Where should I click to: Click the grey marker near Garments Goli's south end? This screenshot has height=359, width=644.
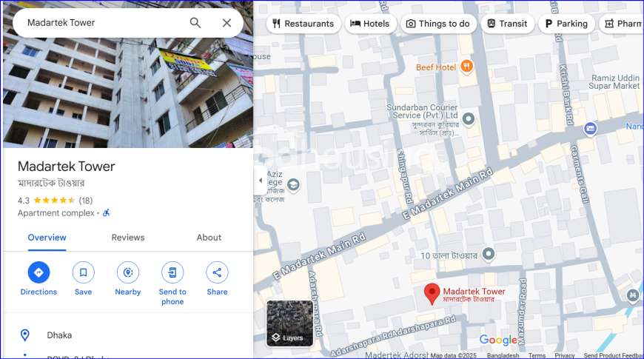pos(632,295)
